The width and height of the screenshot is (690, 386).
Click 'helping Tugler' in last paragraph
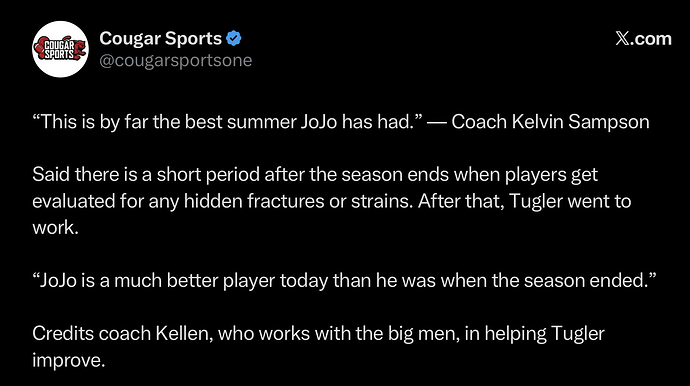point(544,334)
